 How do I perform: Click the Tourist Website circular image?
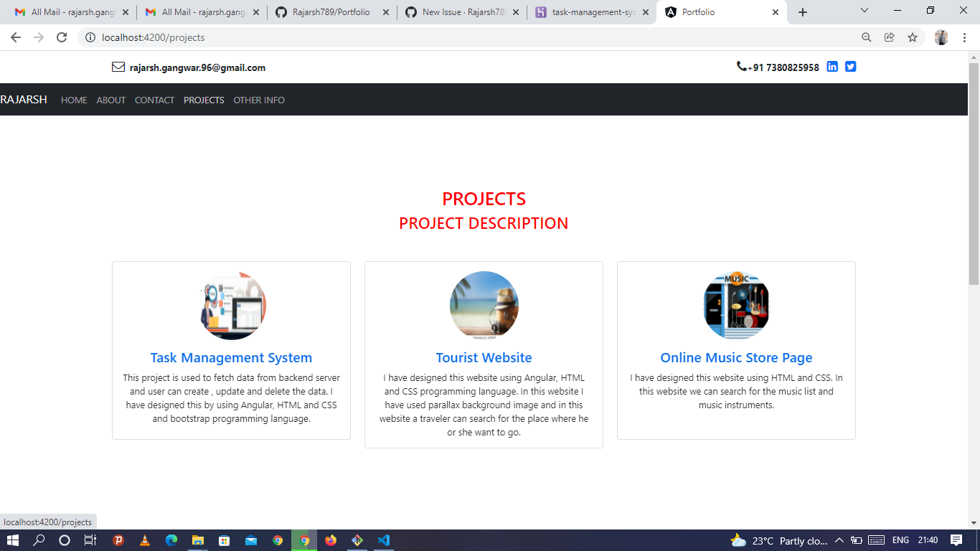tap(484, 304)
